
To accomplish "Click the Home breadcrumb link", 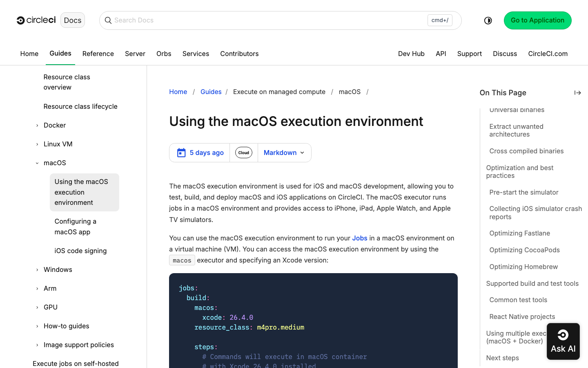I will [x=178, y=92].
